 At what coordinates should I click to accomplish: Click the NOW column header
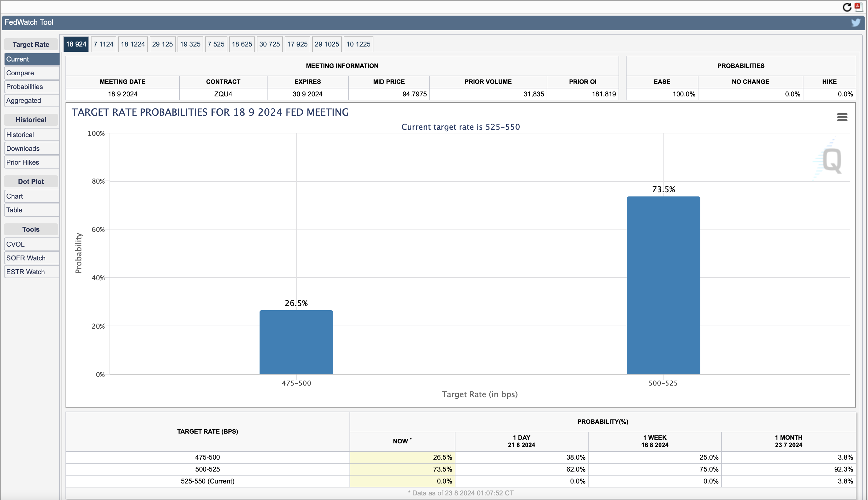click(402, 441)
